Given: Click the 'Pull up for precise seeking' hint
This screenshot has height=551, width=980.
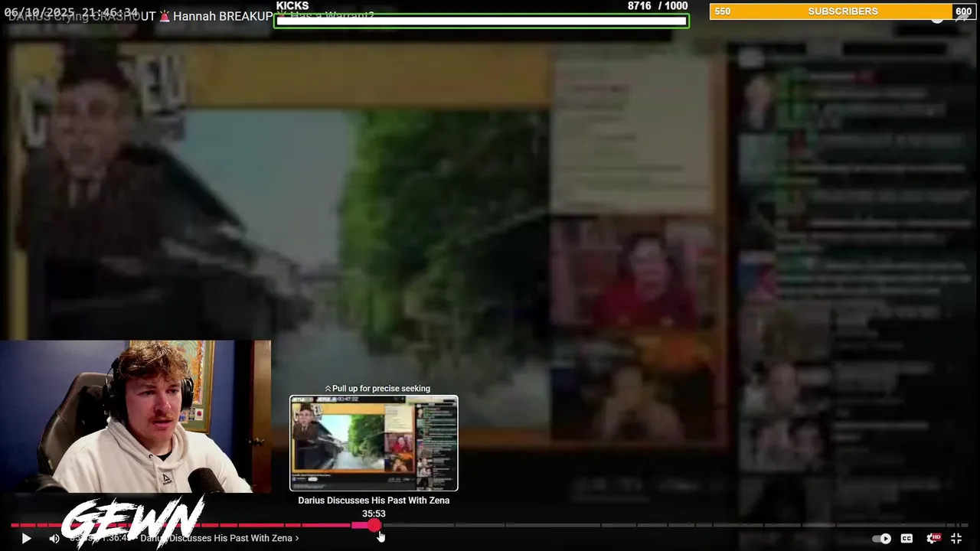Looking at the screenshot, I should [x=377, y=388].
